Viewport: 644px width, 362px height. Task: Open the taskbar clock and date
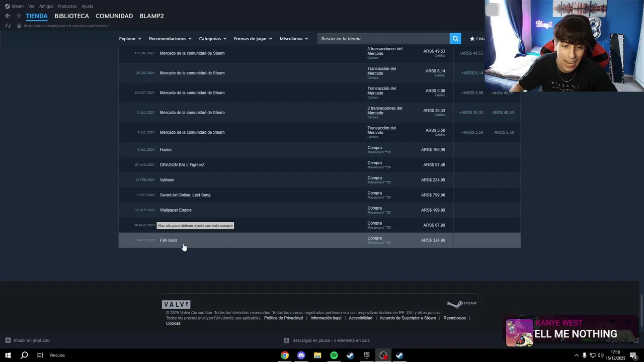[615, 355]
